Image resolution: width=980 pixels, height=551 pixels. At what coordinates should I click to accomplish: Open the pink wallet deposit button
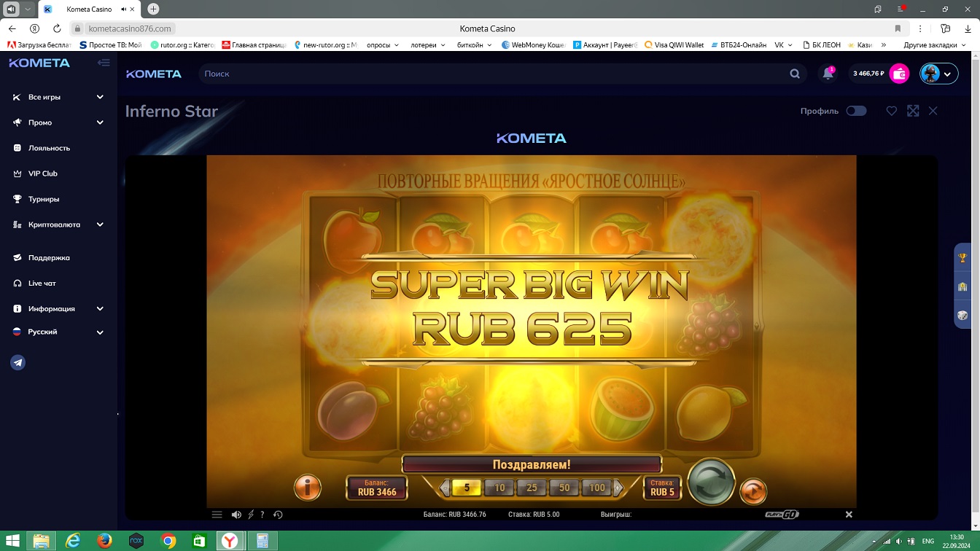coord(900,74)
